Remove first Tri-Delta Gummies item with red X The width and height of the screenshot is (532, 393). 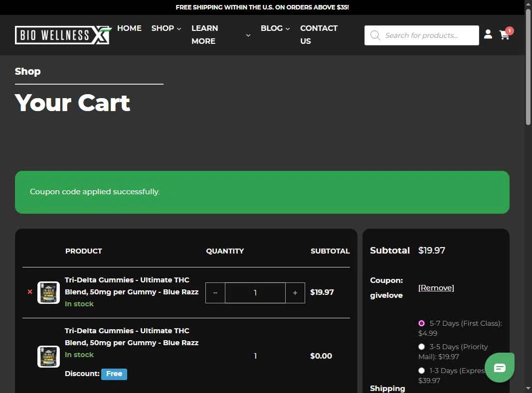pyautogui.click(x=30, y=291)
